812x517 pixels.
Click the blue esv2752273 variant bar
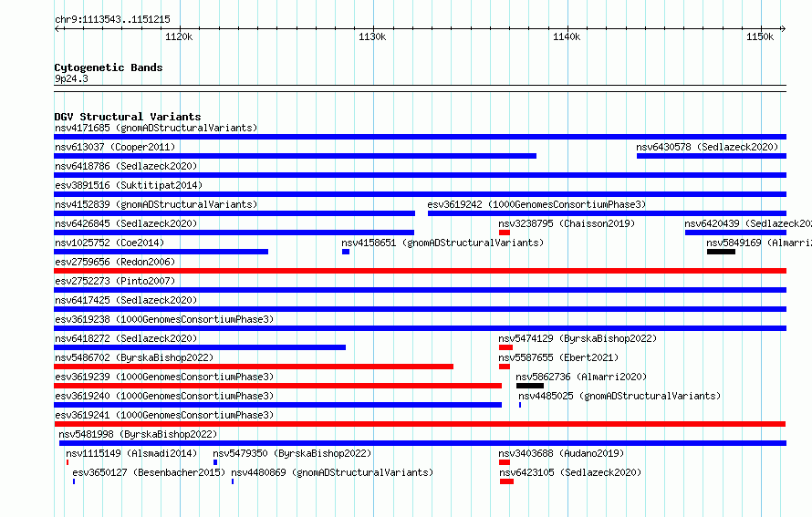[x=420, y=290]
